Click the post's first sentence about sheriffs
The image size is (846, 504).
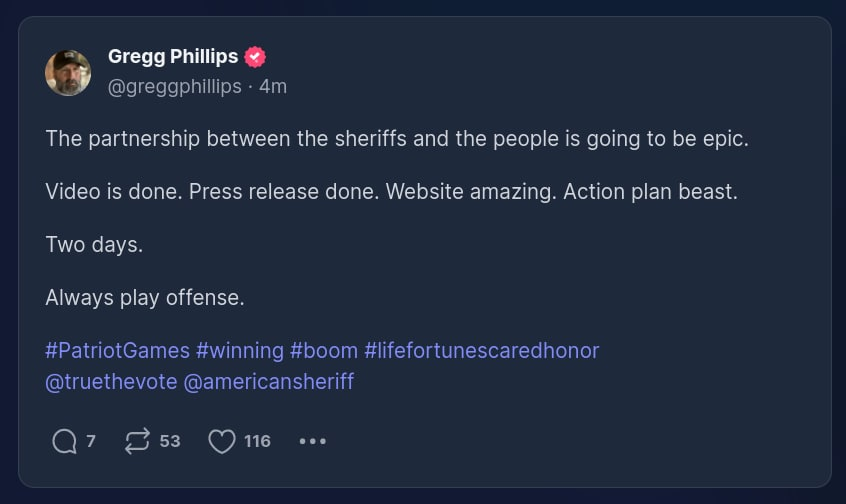[396, 139]
